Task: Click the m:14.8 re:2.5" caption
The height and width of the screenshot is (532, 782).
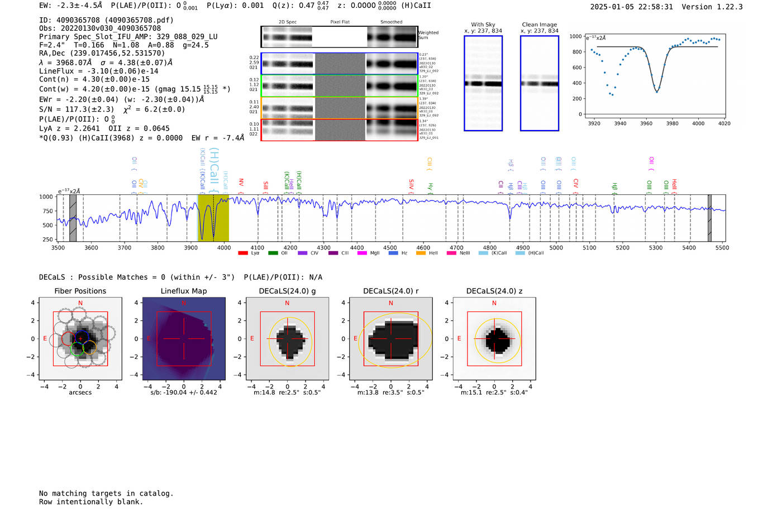Action: (288, 392)
